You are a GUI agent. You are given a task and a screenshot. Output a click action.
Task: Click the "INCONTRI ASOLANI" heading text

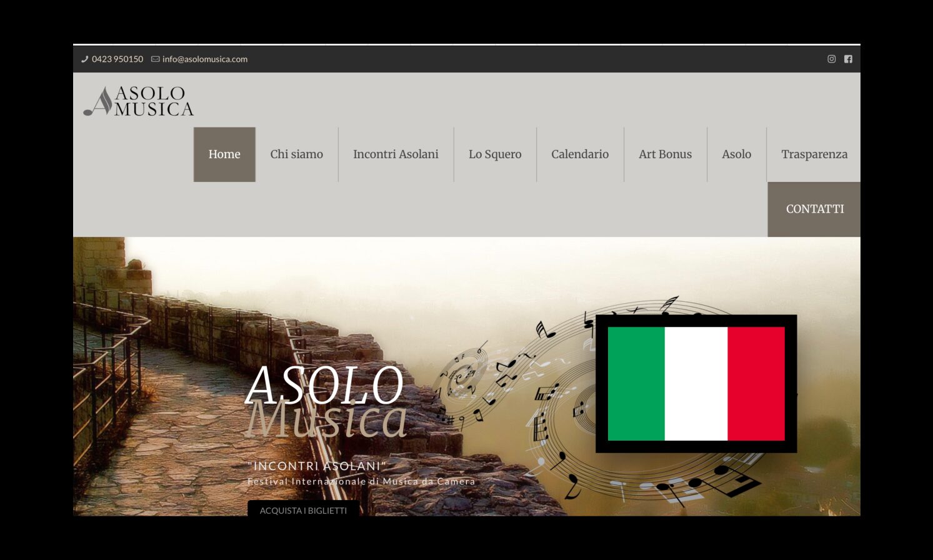tap(316, 466)
